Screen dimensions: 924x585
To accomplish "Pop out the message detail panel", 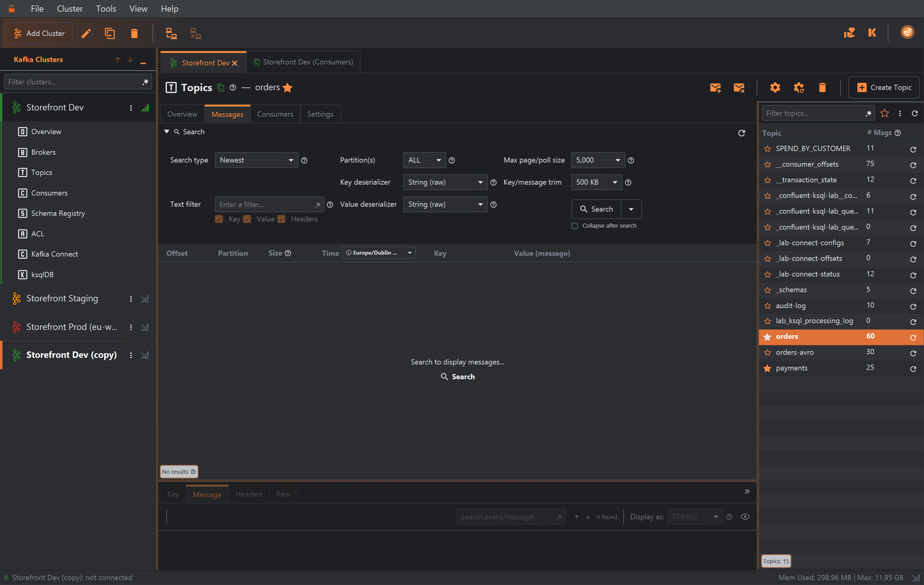I will (747, 492).
